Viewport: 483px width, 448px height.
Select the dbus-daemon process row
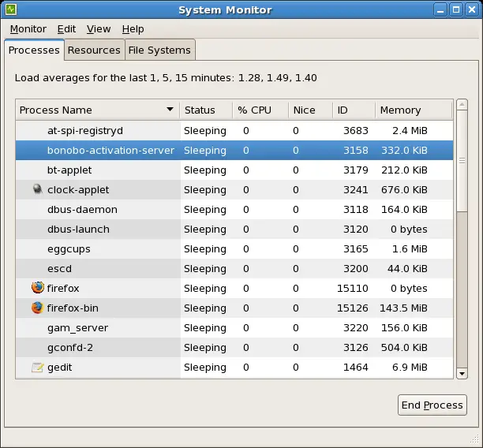[82, 209]
